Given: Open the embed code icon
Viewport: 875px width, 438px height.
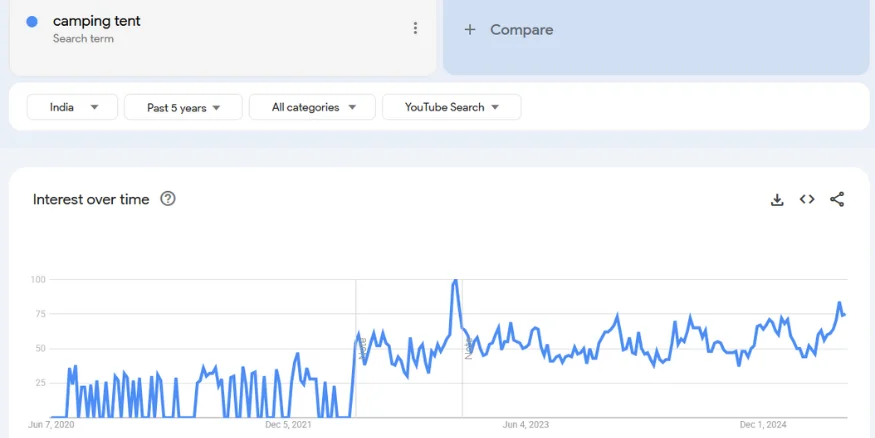Looking at the screenshot, I should point(807,200).
